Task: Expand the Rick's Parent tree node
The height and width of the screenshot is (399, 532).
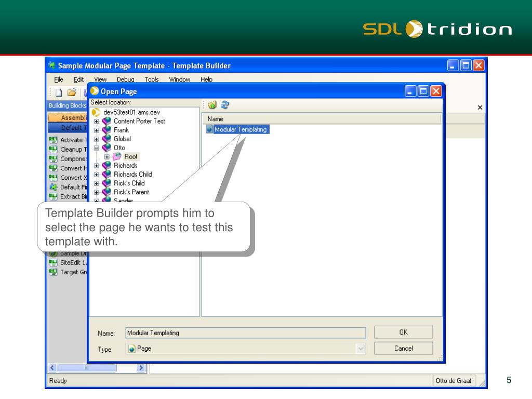Action: 96,192
